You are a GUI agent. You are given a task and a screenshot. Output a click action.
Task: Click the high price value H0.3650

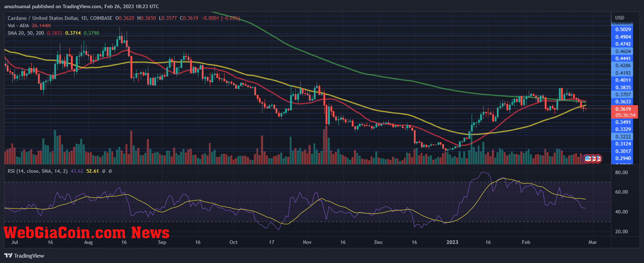coord(146,18)
